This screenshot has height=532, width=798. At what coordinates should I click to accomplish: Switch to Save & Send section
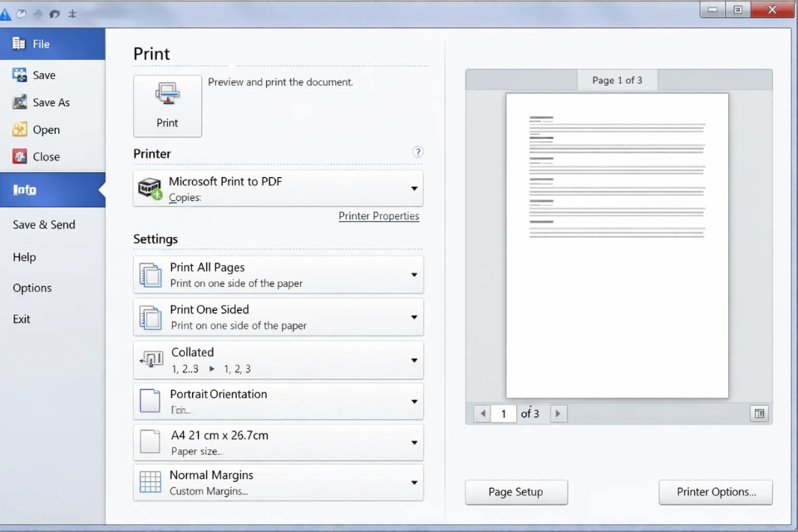[44, 224]
